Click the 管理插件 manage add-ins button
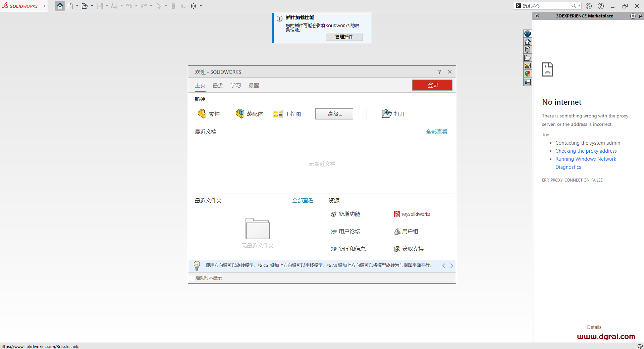Image resolution: width=644 pixels, height=349 pixels. pyautogui.click(x=344, y=37)
